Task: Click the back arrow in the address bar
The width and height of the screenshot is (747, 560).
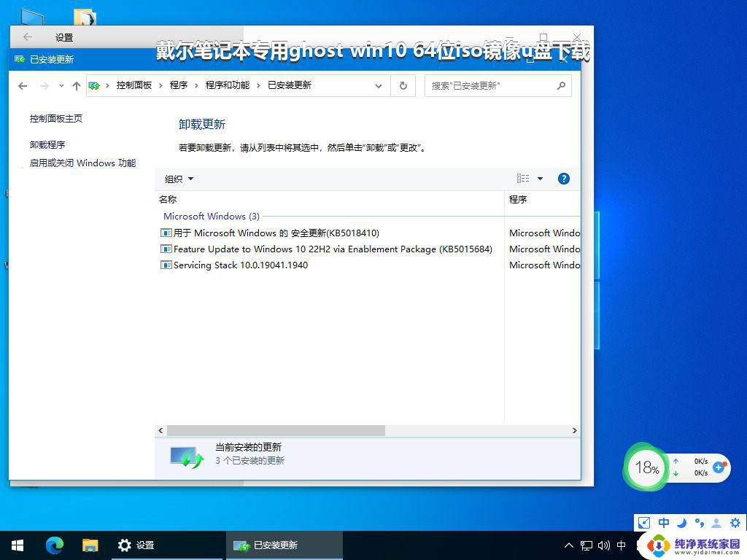Action: (x=23, y=86)
